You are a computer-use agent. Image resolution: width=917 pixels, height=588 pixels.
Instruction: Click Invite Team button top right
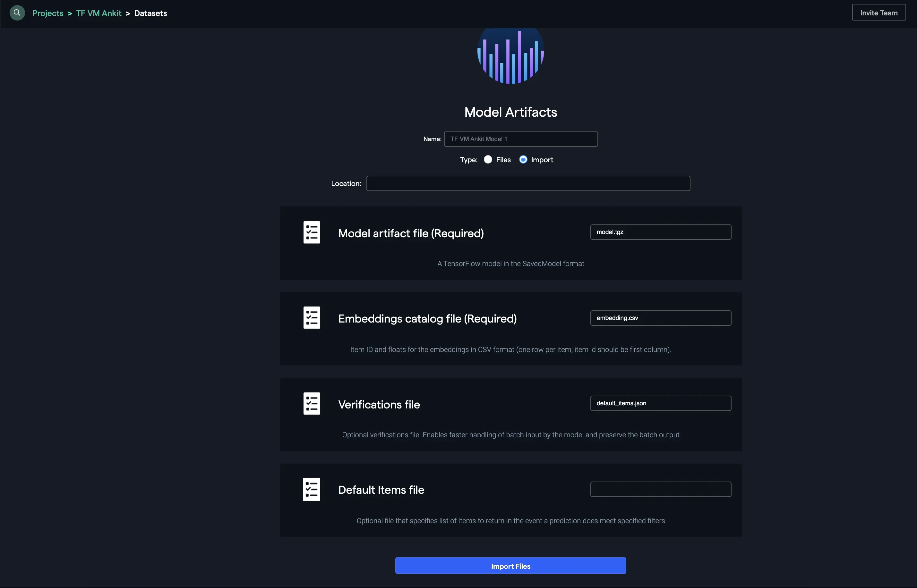(x=879, y=12)
